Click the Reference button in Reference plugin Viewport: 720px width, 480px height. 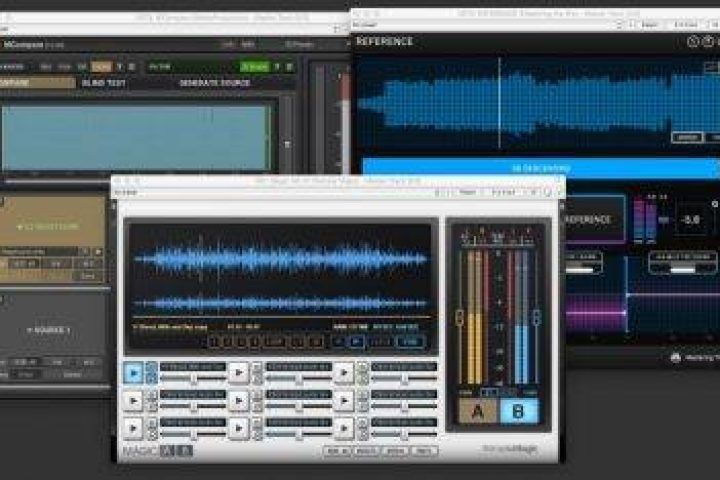coord(594,219)
